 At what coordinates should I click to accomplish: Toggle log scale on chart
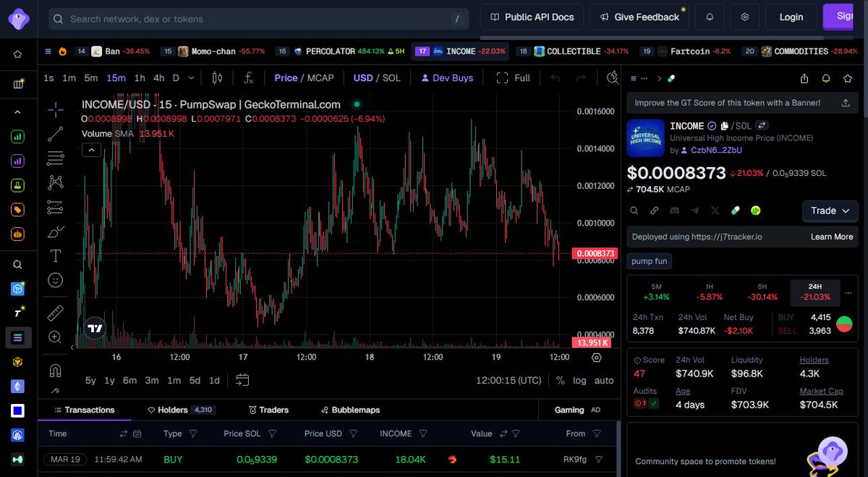(580, 380)
